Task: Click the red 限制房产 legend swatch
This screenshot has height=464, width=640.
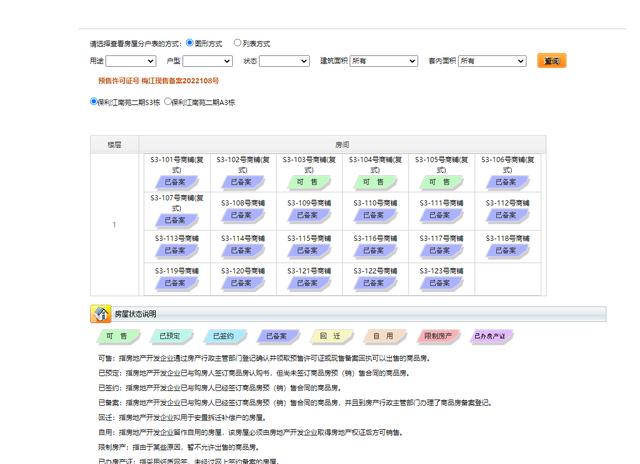Action: [438, 336]
